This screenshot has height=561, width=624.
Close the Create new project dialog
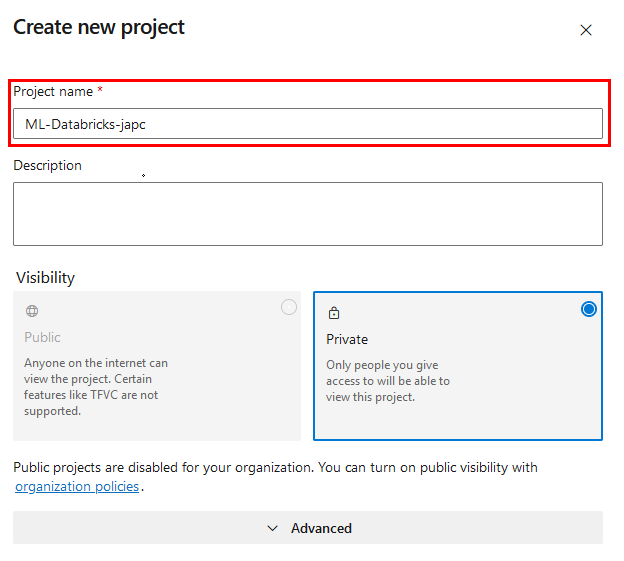pos(586,30)
